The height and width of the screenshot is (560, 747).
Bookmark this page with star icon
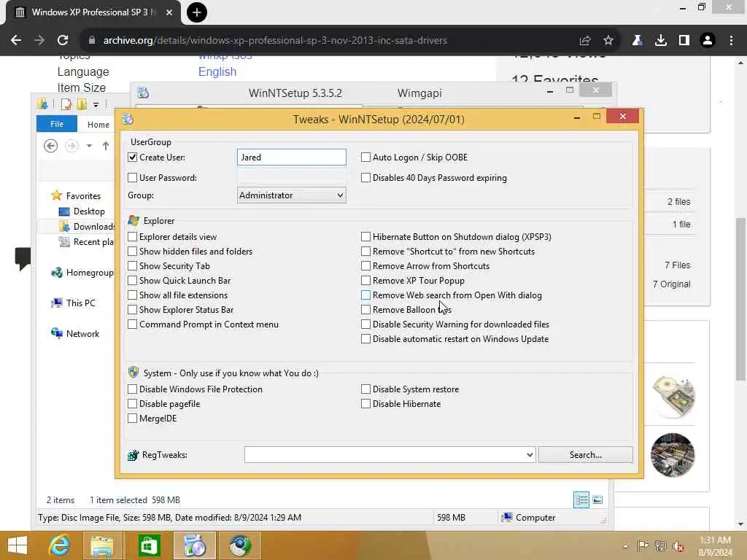coord(608,41)
